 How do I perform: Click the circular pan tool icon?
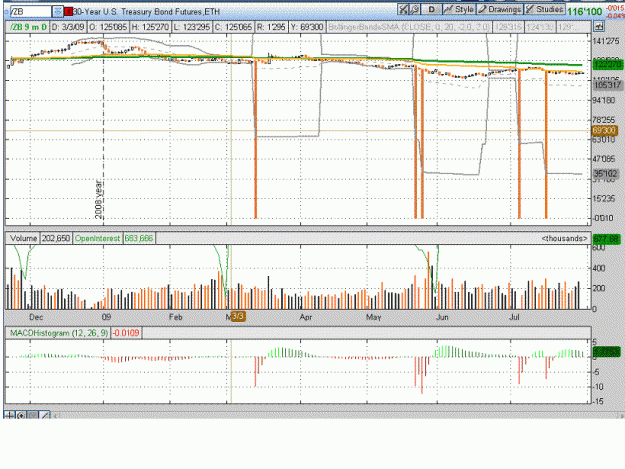tap(21, 416)
